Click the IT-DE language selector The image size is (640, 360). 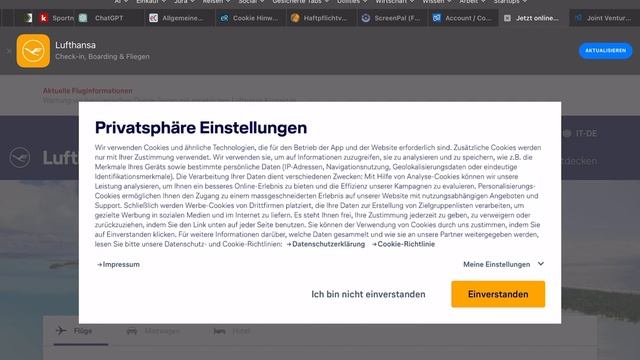[580, 133]
